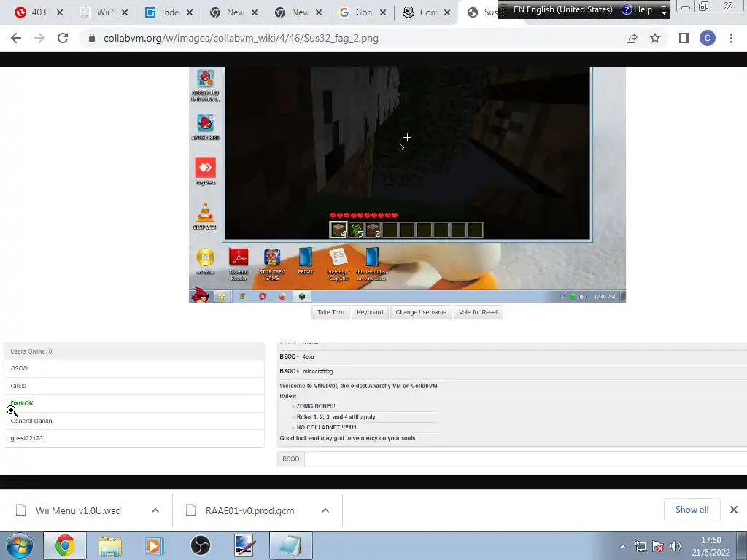Click the address bar URL

pos(241,38)
